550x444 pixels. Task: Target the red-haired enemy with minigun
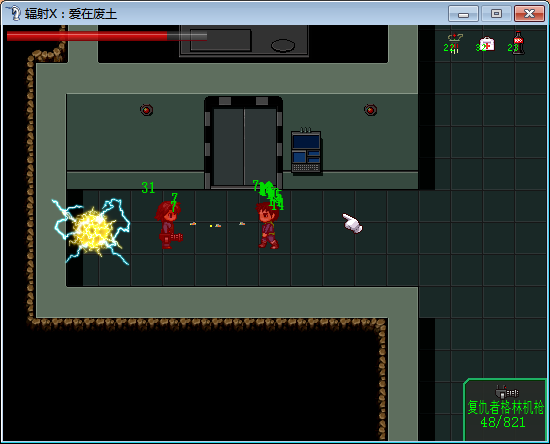169,225
